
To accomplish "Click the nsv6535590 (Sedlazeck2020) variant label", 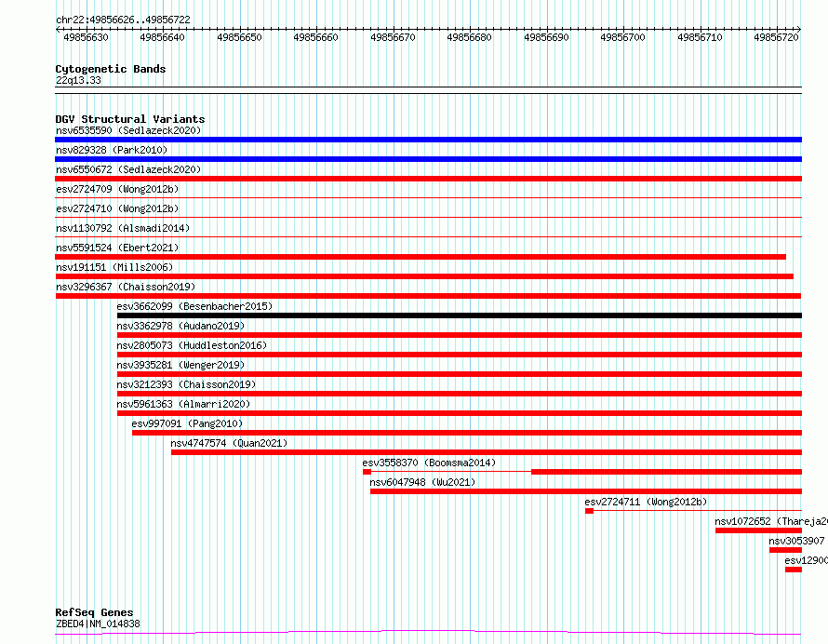I will [128, 130].
